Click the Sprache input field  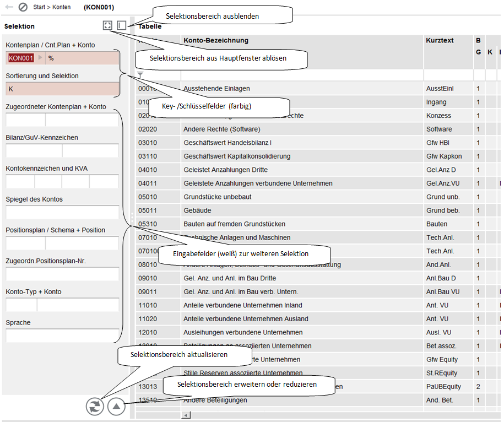(x=62, y=336)
